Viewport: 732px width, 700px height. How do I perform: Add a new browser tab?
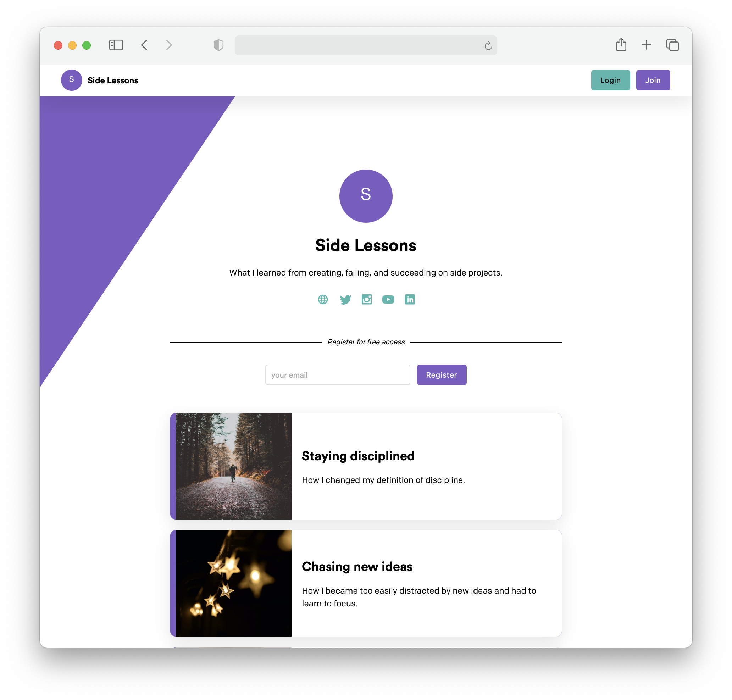(x=646, y=45)
